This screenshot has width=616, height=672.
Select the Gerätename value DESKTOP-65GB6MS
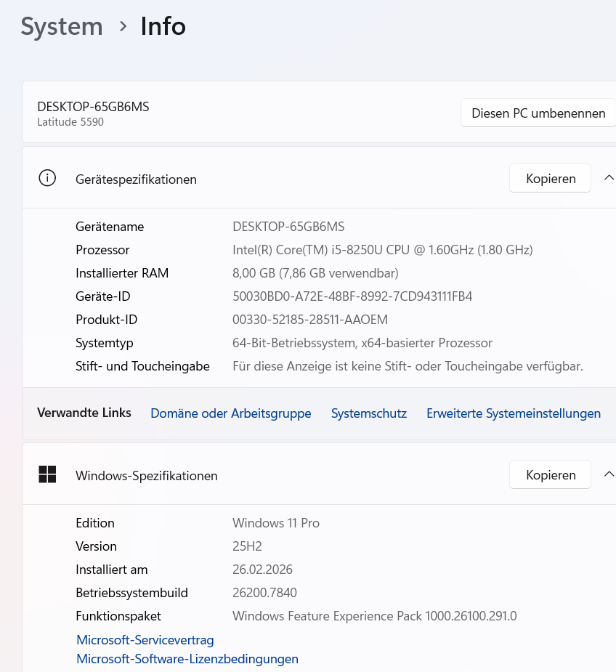pos(288,226)
